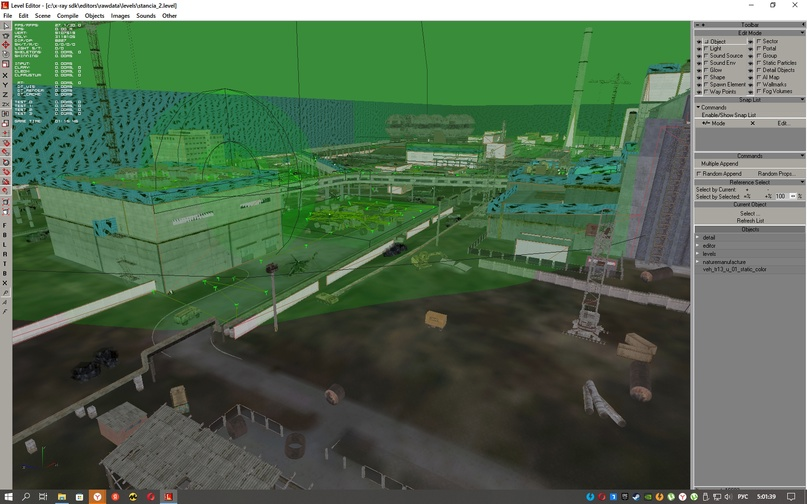Click Refresh List
Viewport: 807px width, 504px height.
coord(750,221)
